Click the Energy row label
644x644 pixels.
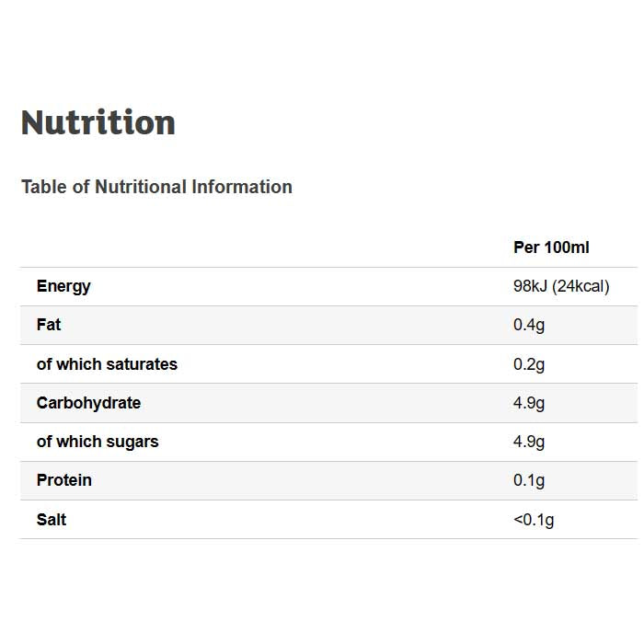point(63,286)
